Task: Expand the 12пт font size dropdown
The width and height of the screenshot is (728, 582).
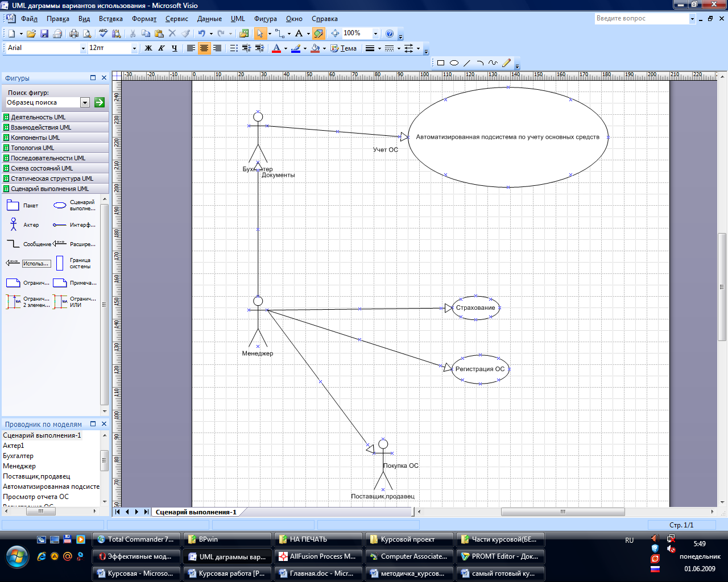Action: click(134, 48)
